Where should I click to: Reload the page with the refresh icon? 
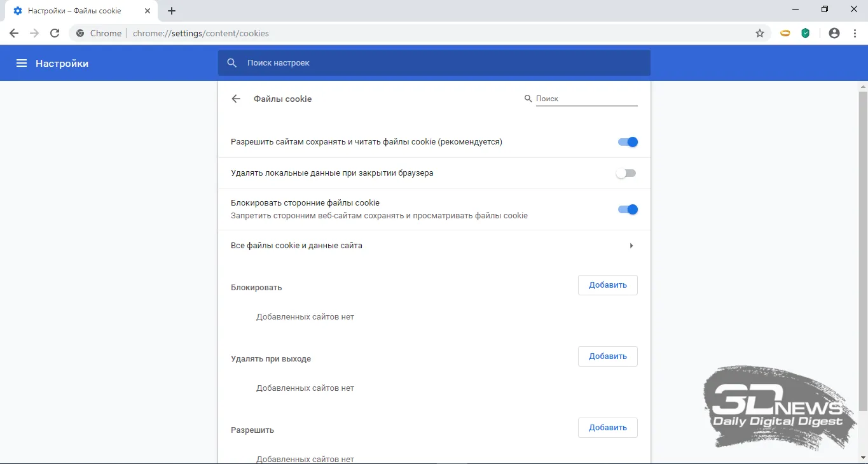[55, 33]
